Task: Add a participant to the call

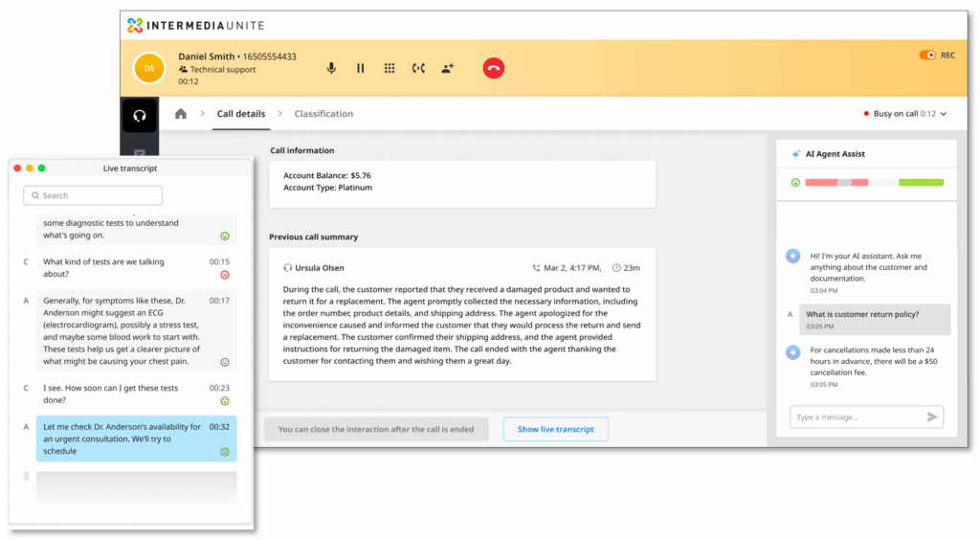Action: click(448, 68)
